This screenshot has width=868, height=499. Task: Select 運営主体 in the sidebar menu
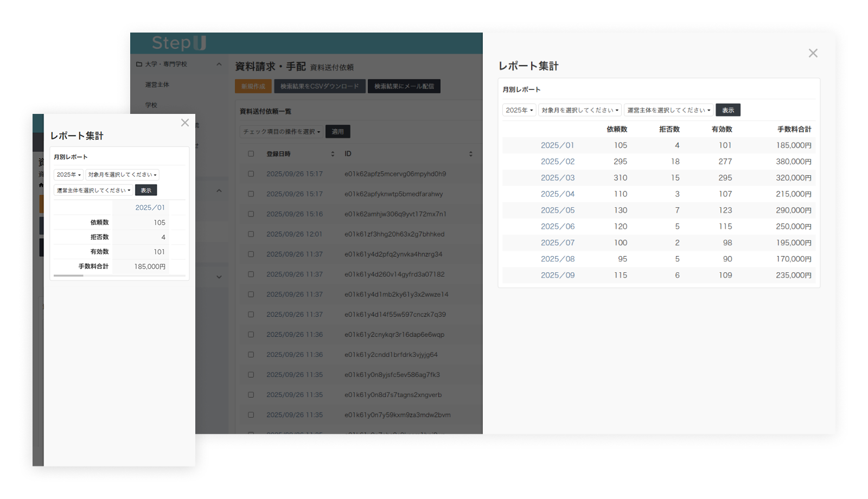(x=157, y=85)
